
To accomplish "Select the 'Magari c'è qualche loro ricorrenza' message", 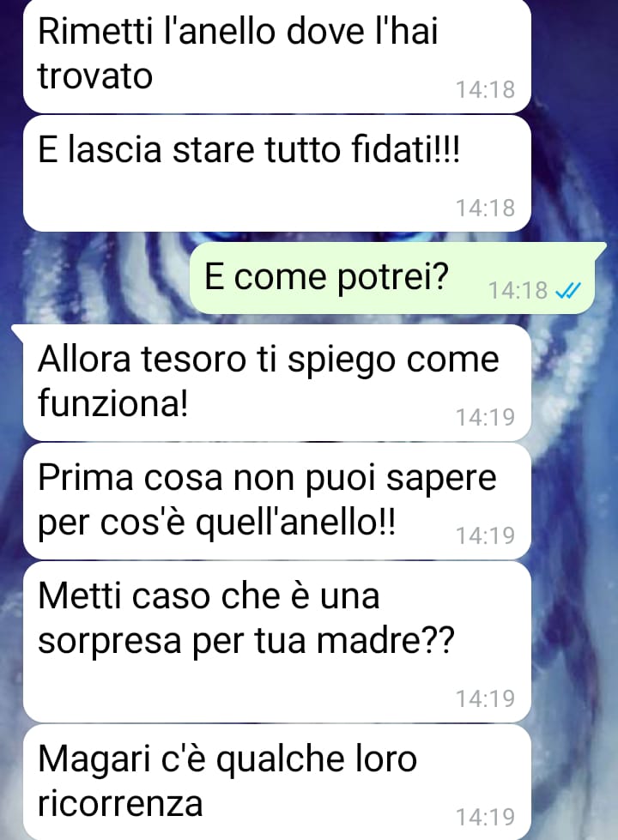I will click(x=277, y=783).
